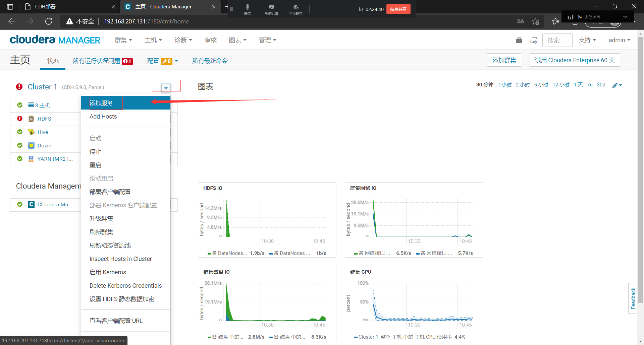
Task: Choose 刷新动态资源池 menu entry
Action: coord(126,246)
